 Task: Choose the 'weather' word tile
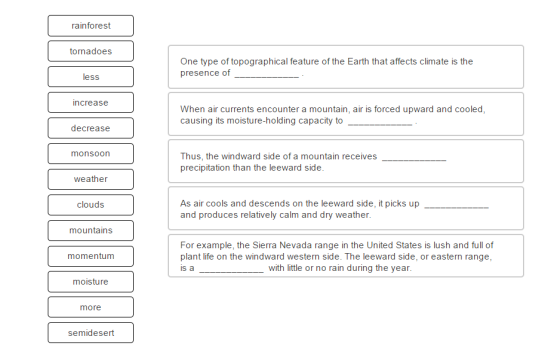pos(91,179)
